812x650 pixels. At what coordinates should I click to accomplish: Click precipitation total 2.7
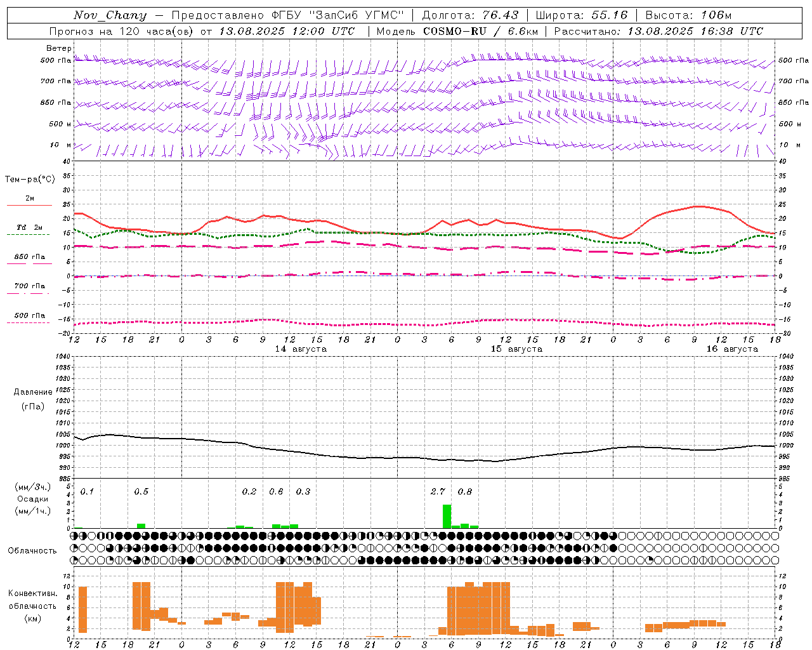(438, 492)
